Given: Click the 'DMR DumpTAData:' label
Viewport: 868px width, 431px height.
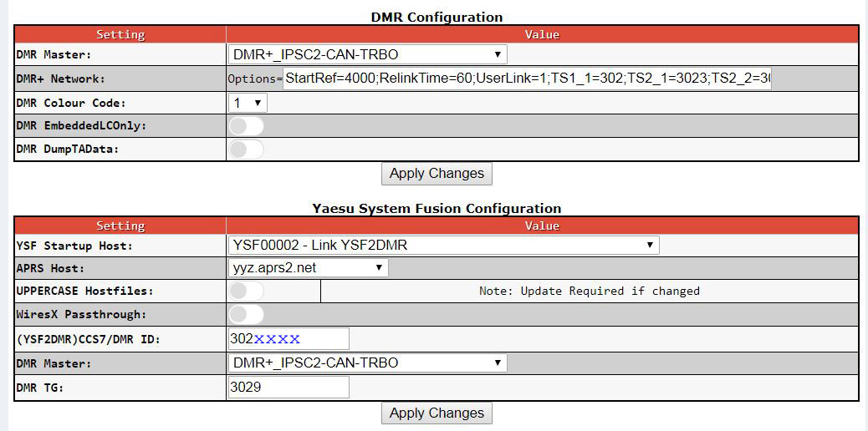Looking at the screenshot, I should pyautogui.click(x=68, y=150).
